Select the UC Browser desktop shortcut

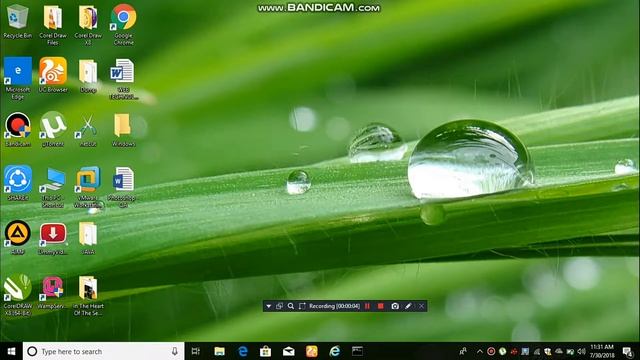(x=53, y=75)
